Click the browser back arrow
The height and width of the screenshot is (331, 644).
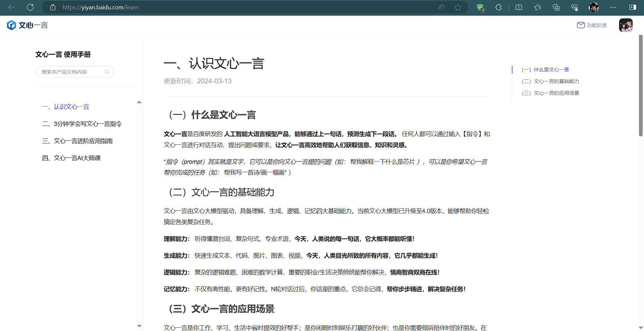coord(12,7)
